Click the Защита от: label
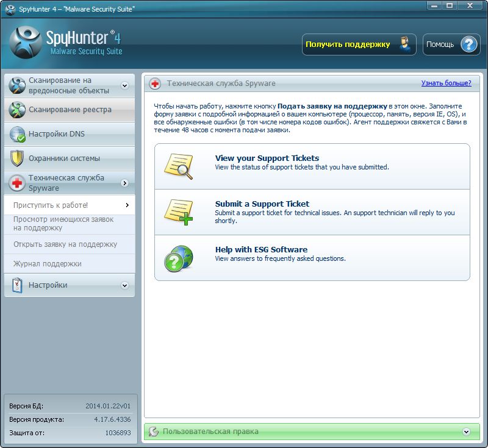The width and height of the screenshot is (488, 448). click(27, 433)
